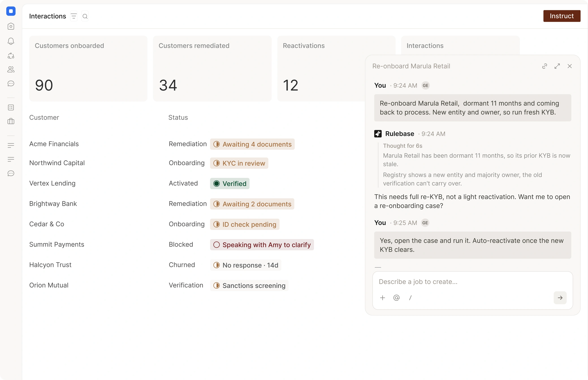
Task: Click the KYC in review badge
Action: point(239,163)
